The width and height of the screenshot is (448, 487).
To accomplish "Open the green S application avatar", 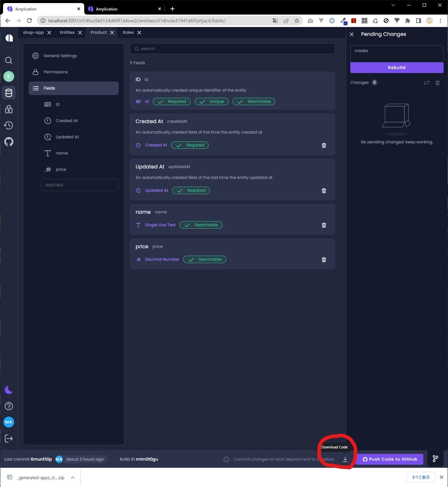I will 9,76.
